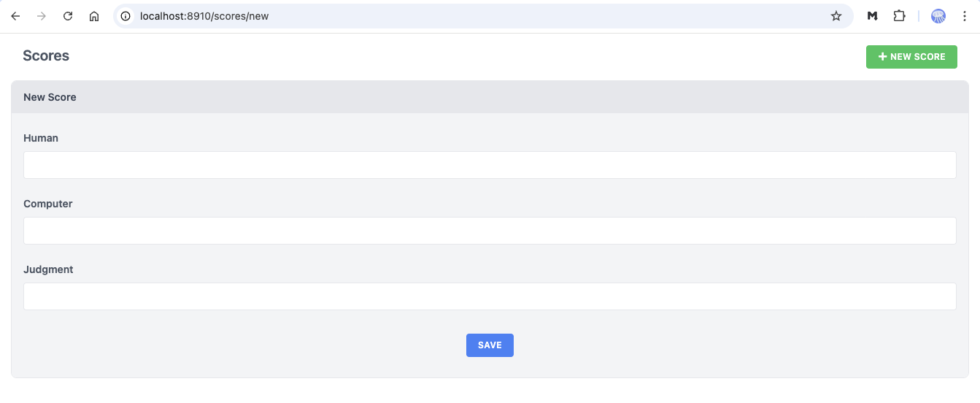980x403 pixels.
Task: Open the browser home page
Action: [x=94, y=16]
